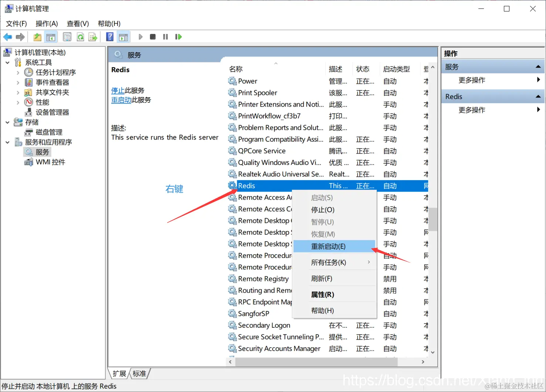This screenshot has height=392, width=546.
Task: Switch to the 扩展 tab
Action: 119,374
